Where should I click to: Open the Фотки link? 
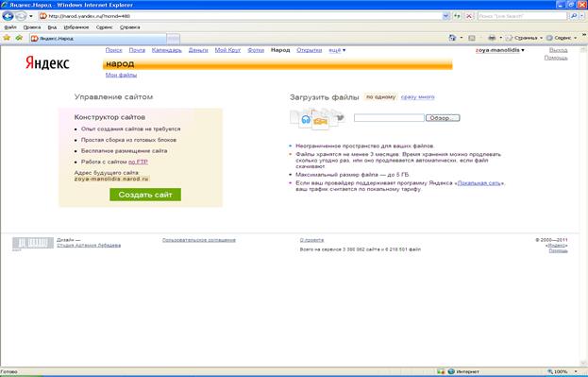pos(256,50)
